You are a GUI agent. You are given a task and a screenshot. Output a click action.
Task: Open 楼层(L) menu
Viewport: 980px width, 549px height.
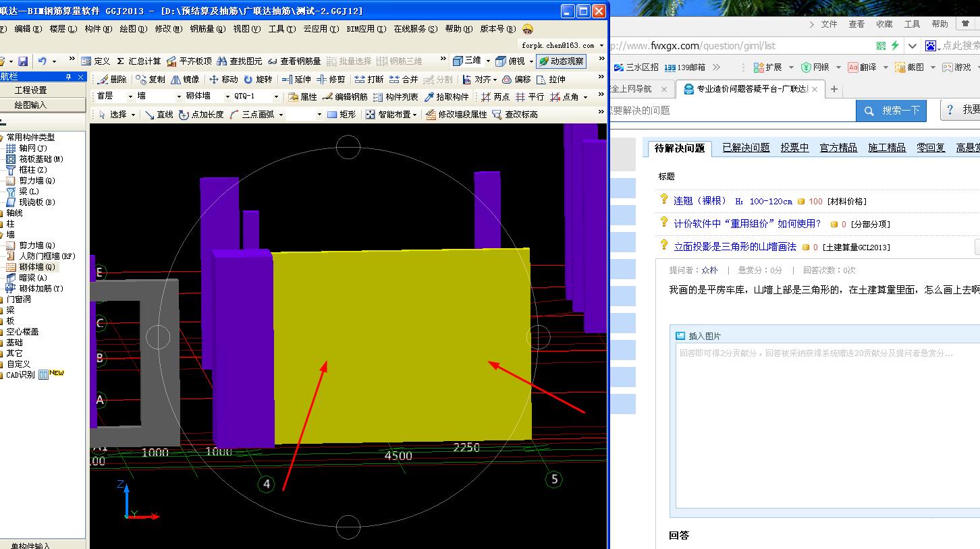[x=63, y=29]
